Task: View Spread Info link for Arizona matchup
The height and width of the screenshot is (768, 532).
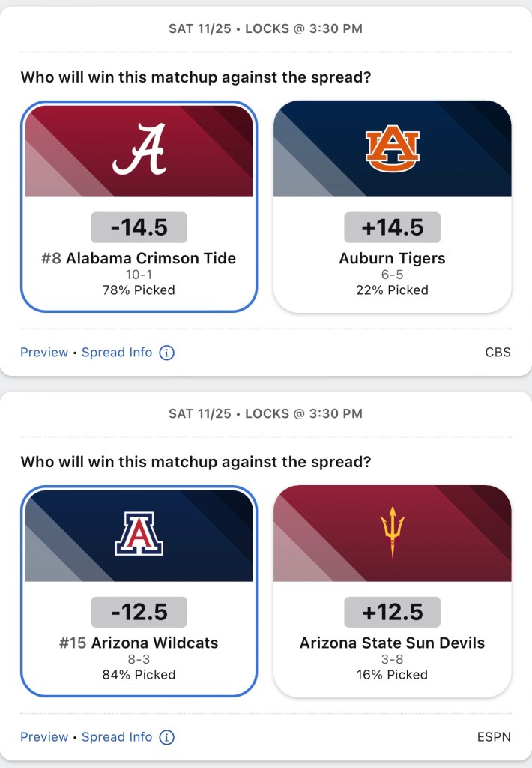Action: tap(117, 737)
